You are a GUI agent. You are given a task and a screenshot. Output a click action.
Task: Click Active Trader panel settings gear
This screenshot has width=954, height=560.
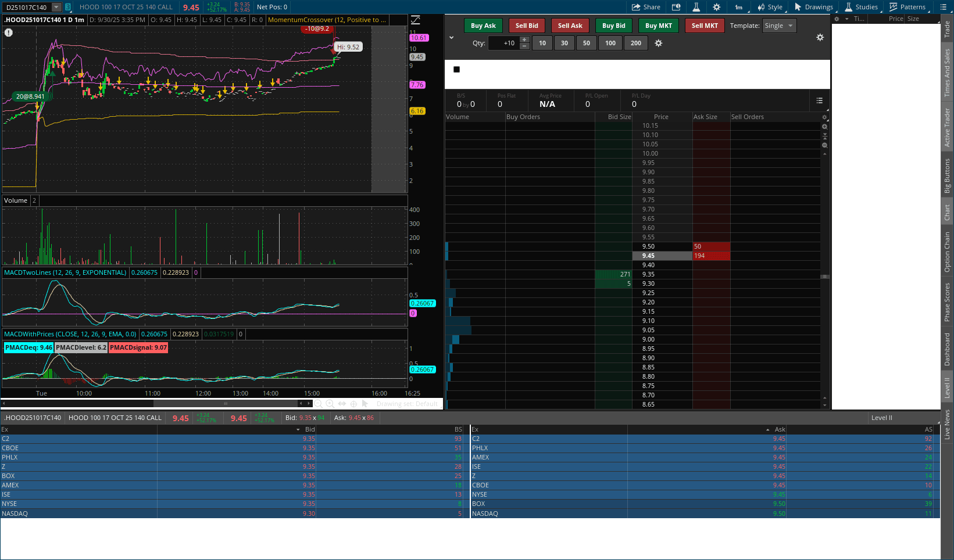(820, 37)
